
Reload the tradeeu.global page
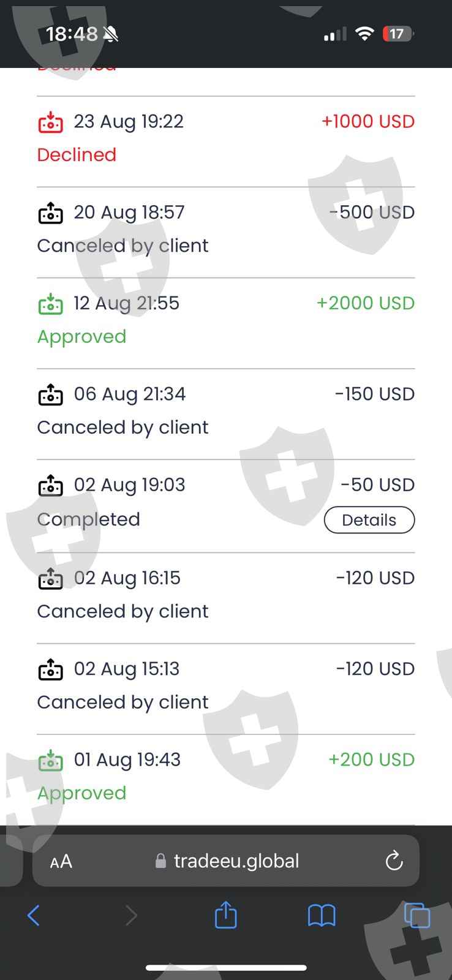tap(394, 861)
